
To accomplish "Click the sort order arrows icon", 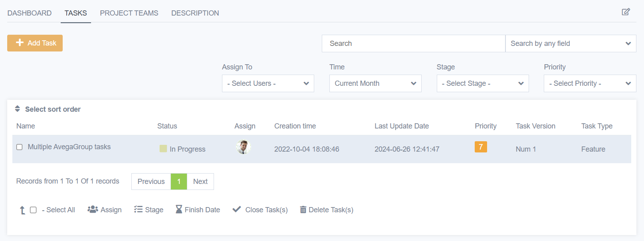I will (x=18, y=109).
